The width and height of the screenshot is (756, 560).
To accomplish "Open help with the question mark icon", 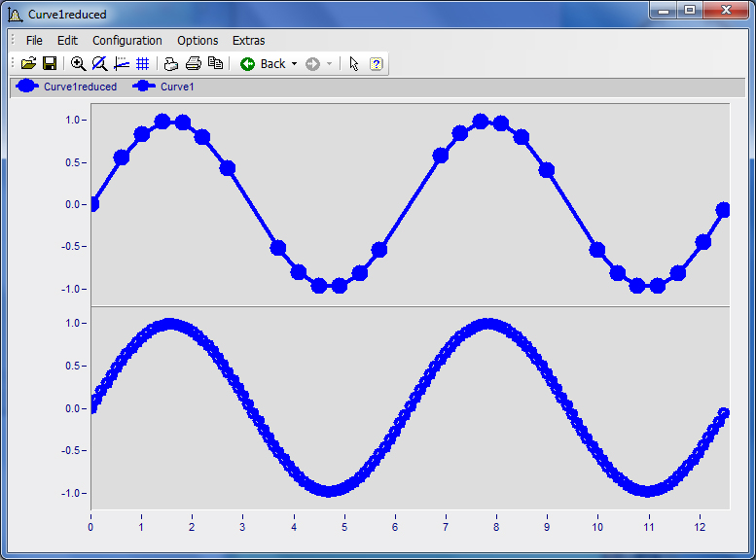I will [x=377, y=63].
